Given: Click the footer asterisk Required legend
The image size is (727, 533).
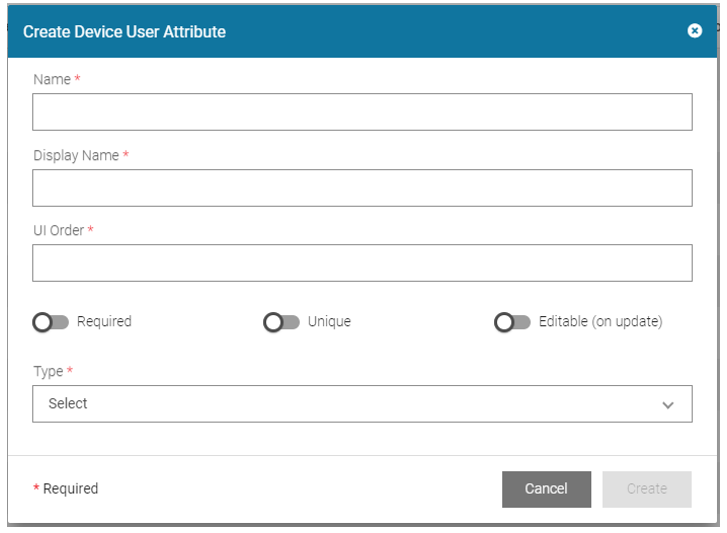Looking at the screenshot, I should click(66, 489).
